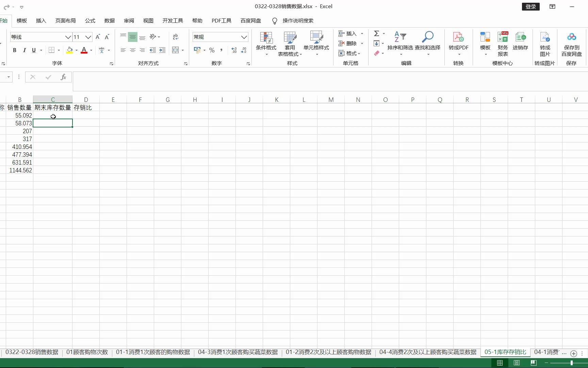Open the Name Box dropdown

click(9, 77)
